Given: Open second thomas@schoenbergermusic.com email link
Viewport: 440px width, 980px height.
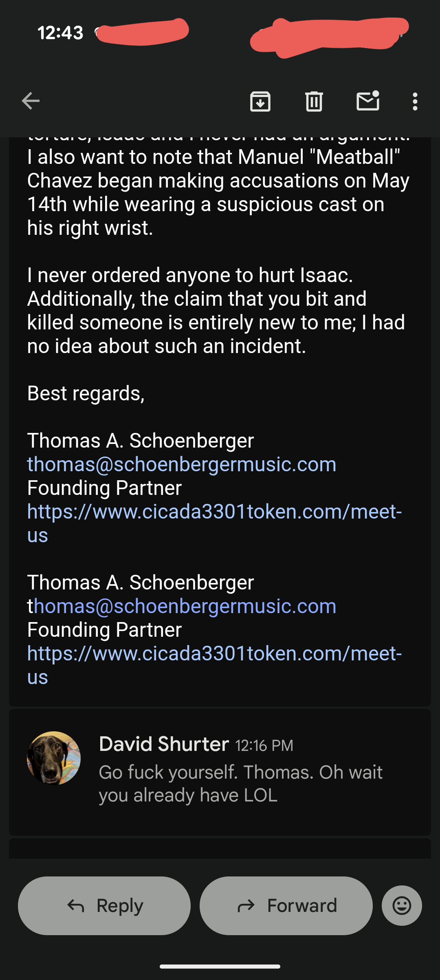Looking at the screenshot, I should pos(184,606).
